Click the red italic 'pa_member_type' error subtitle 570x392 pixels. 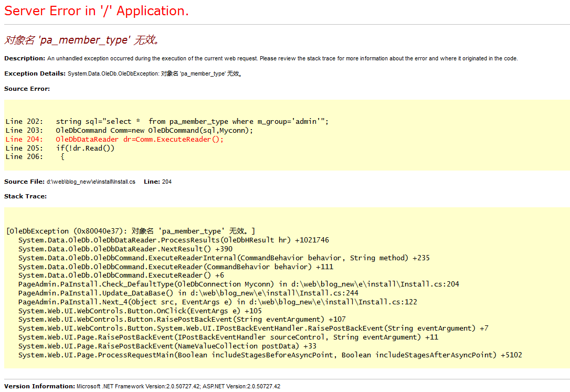click(81, 40)
